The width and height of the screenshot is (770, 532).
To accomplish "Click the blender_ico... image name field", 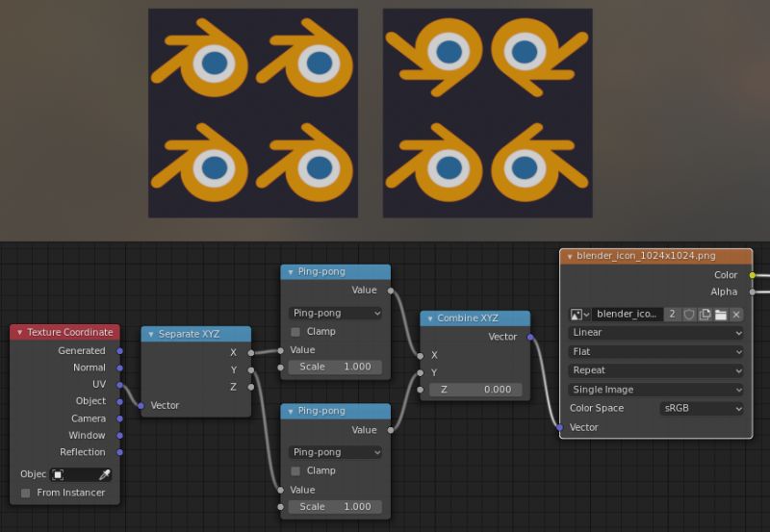I will click(x=628, y=315).
